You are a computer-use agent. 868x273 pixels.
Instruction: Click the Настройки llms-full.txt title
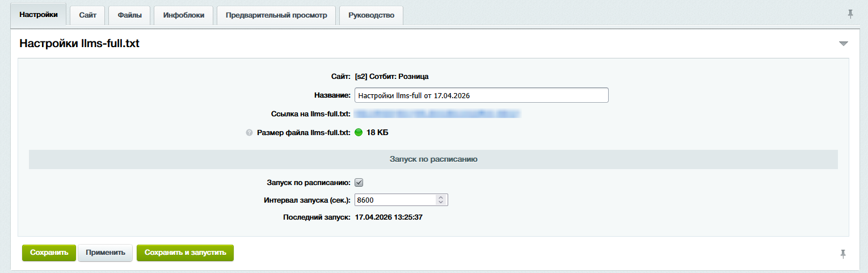(79, 44)
